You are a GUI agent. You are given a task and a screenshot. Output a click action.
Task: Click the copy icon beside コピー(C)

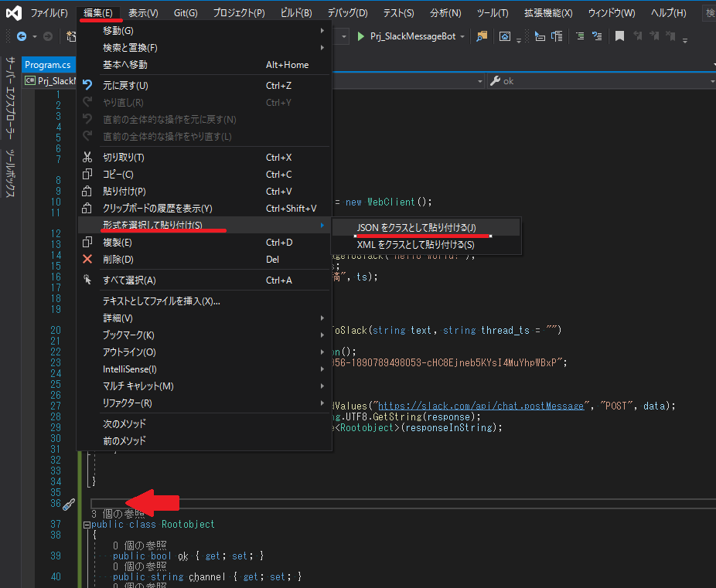pos(87,174)
